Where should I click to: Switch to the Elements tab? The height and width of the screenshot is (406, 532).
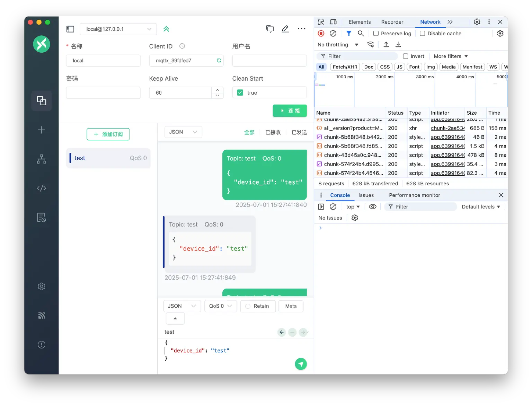coord(360,22)
